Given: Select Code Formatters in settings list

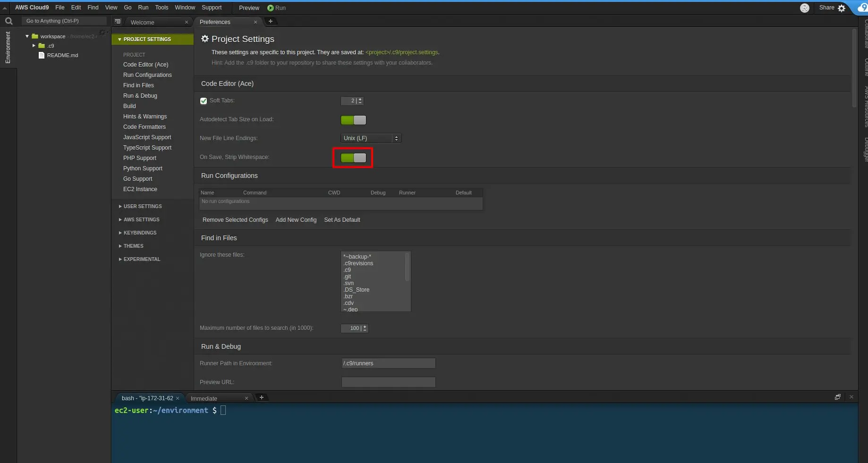Looking at the screenshot, I should tap(145, 127).
